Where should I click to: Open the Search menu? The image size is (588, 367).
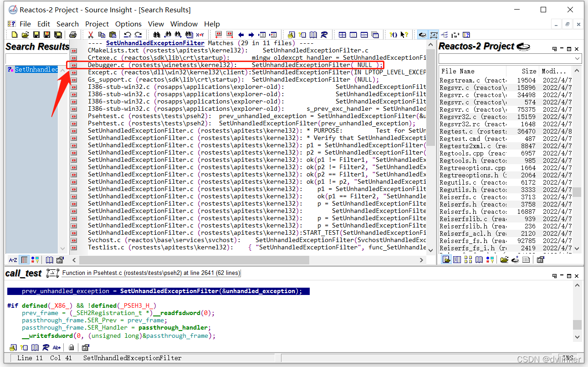point(67,24)
